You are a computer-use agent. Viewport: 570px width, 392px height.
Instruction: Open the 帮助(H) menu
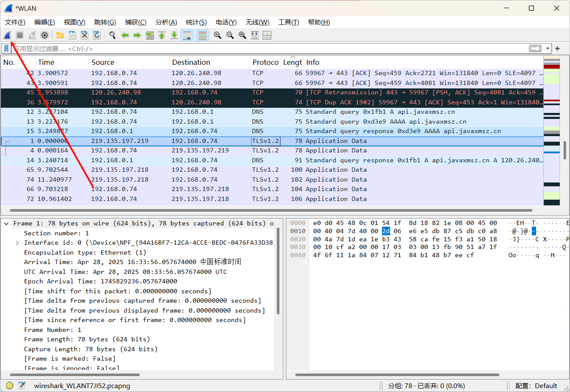[x=319, y=22]
